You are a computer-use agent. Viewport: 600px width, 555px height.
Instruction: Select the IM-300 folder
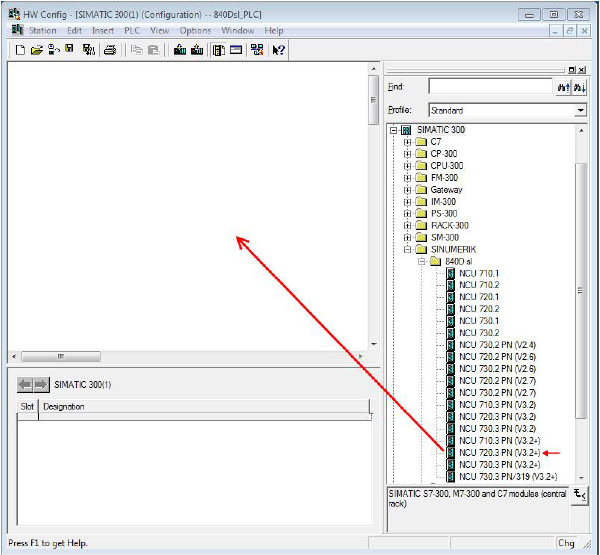(443, 202)
